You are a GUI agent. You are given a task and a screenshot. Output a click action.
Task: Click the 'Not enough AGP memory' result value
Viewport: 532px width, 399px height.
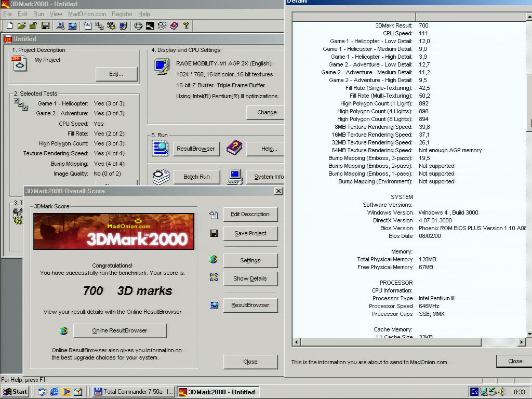coord(450,150)
